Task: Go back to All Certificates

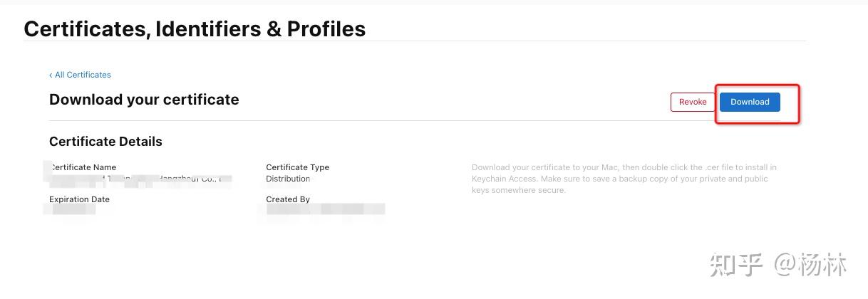Action: [x=83, y=75]
